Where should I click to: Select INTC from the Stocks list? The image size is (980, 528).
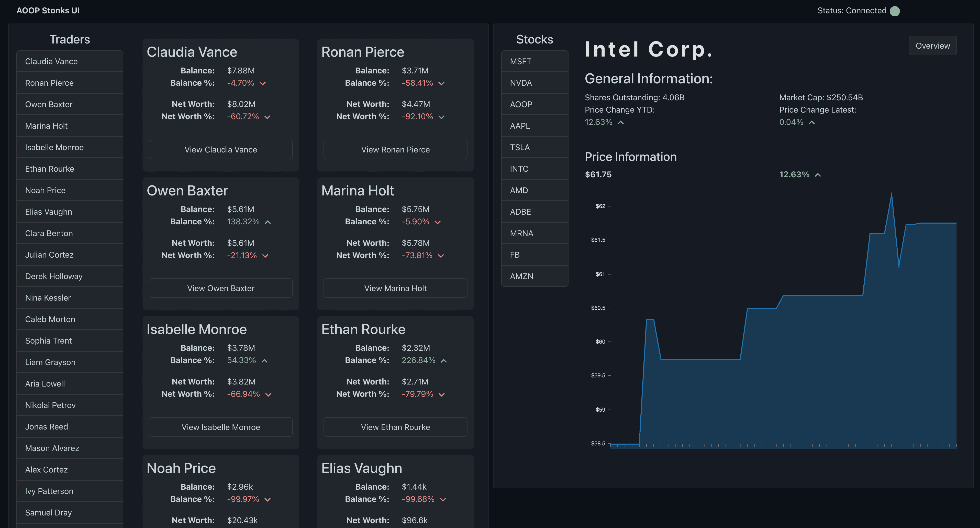(x=534, y=169)
